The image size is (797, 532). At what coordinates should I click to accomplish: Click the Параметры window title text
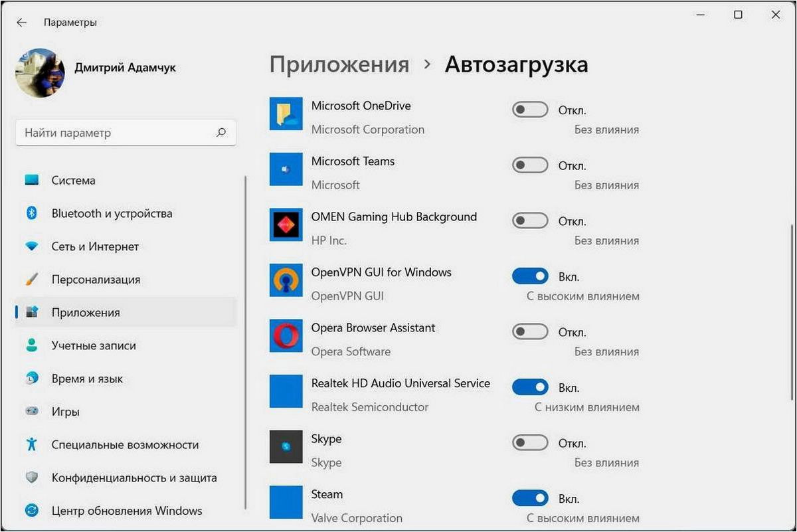pyautogui.click(x=70, y=23)
